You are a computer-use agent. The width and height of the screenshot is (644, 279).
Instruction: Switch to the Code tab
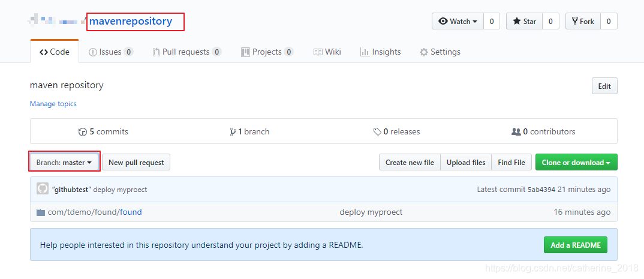tap(55, 52)
